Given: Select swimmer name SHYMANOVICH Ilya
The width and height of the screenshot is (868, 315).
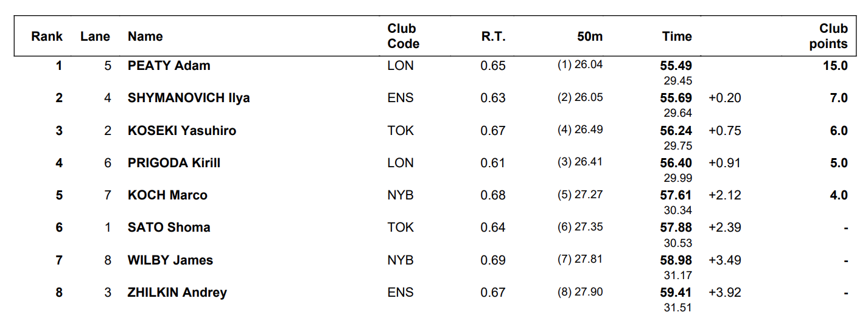Looking at the screenshot, I should 189,98.
